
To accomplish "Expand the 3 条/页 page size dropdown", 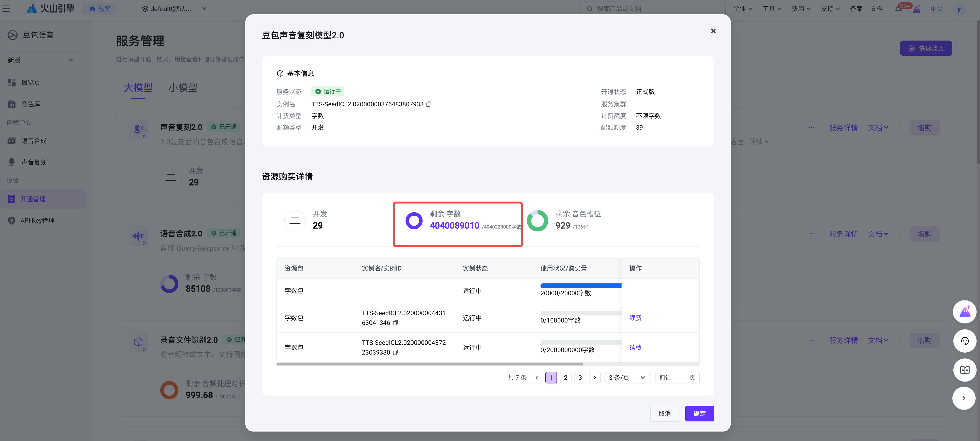I will (627, 377).
